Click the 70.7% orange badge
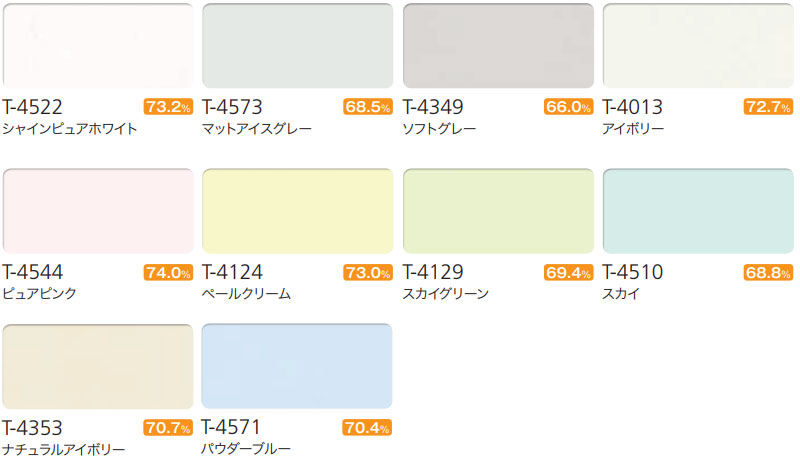This screenshot has width=800, height=461. (168, 427)
